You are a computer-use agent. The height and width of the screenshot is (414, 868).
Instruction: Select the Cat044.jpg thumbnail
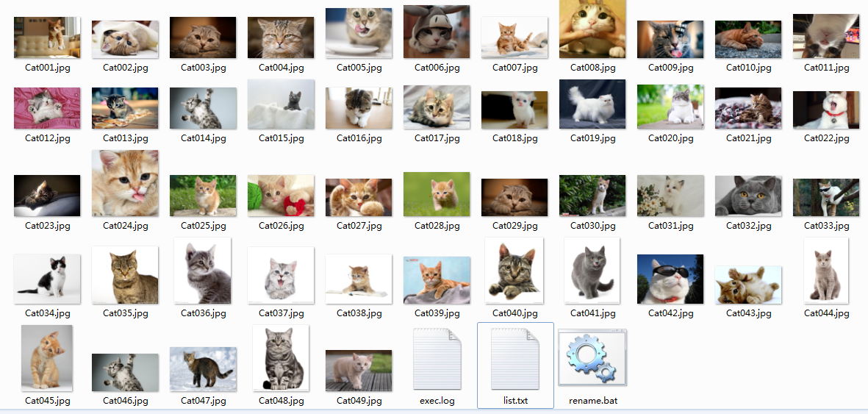pyautogui.click(x=826, y=271)
